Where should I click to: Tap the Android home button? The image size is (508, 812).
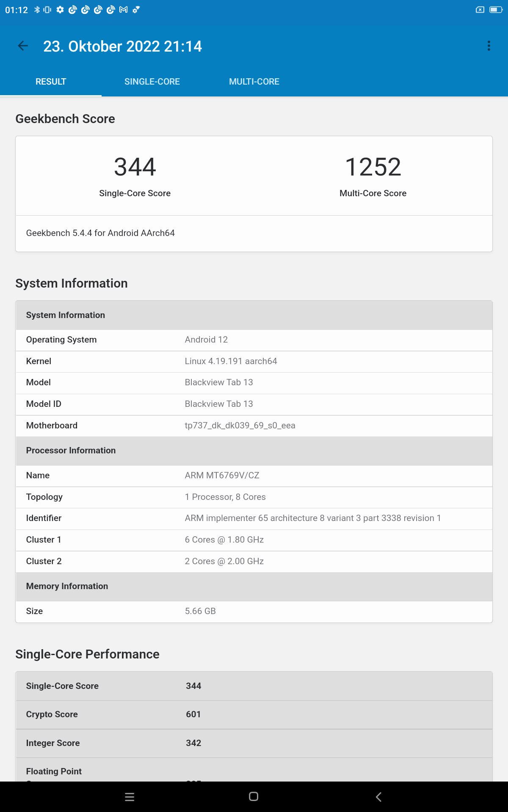pos(254,797)
